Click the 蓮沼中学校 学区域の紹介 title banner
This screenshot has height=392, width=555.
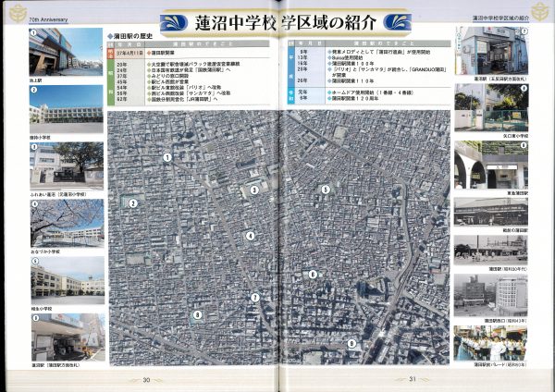pos(278,22)
